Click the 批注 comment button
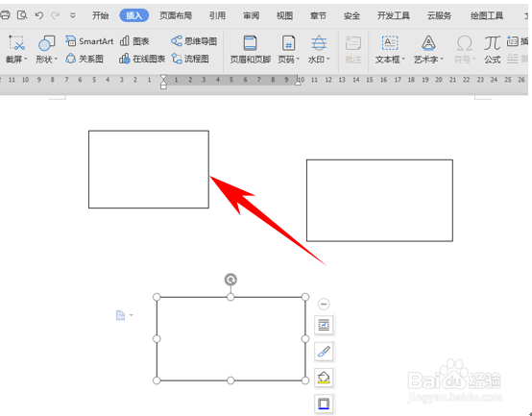 [352, 50]
